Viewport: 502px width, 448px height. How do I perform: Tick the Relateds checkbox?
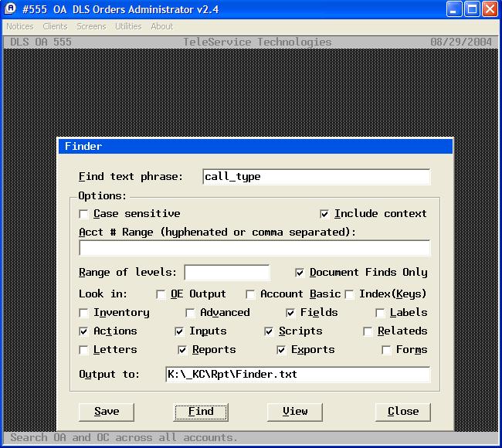click(x=368, y=331)
